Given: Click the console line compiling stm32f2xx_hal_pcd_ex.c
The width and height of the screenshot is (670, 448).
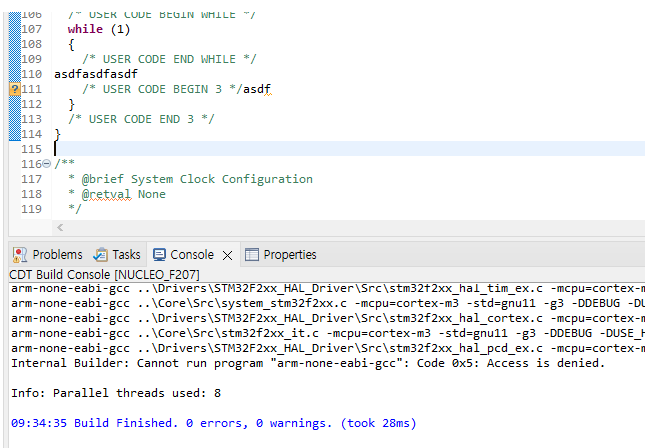Looking at the screenshot, I should coord(328,348).
